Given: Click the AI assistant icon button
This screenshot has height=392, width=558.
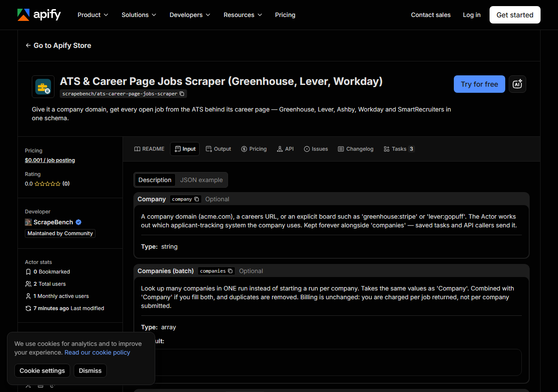Looking at the screenshot, I should coord(517,84).
